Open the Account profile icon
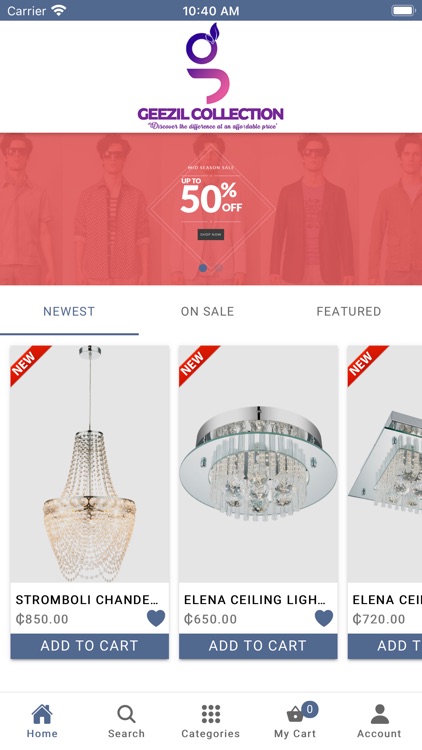Image resolution: width=422 pixels, height=750 pixels. pyautogui.click(x=379, y=714)
